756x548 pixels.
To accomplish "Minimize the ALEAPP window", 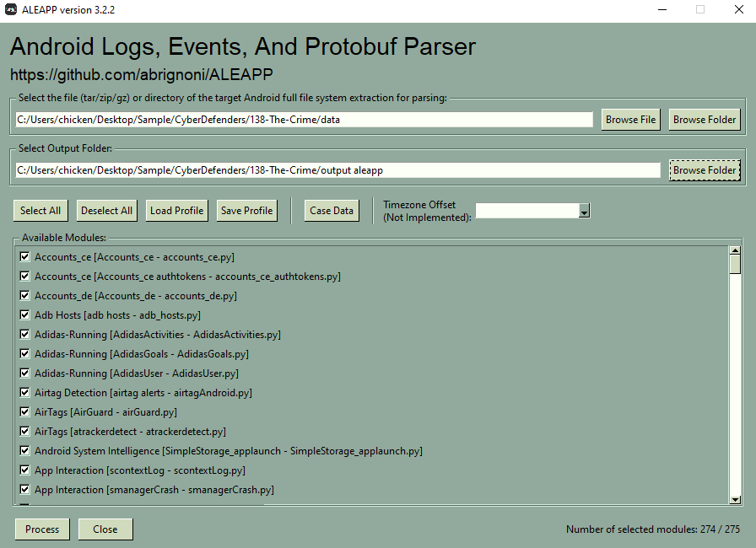I will tap(662, 9).
